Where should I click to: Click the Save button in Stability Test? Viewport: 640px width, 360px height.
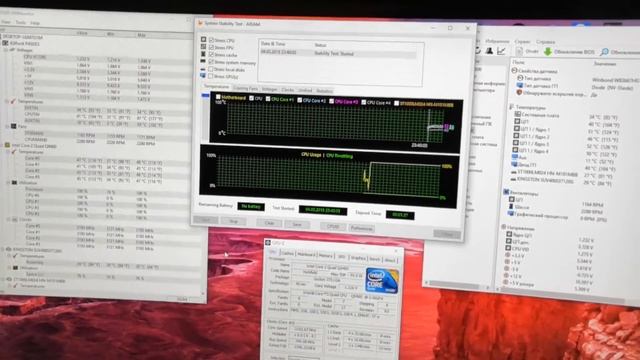[x=297, y=224]
